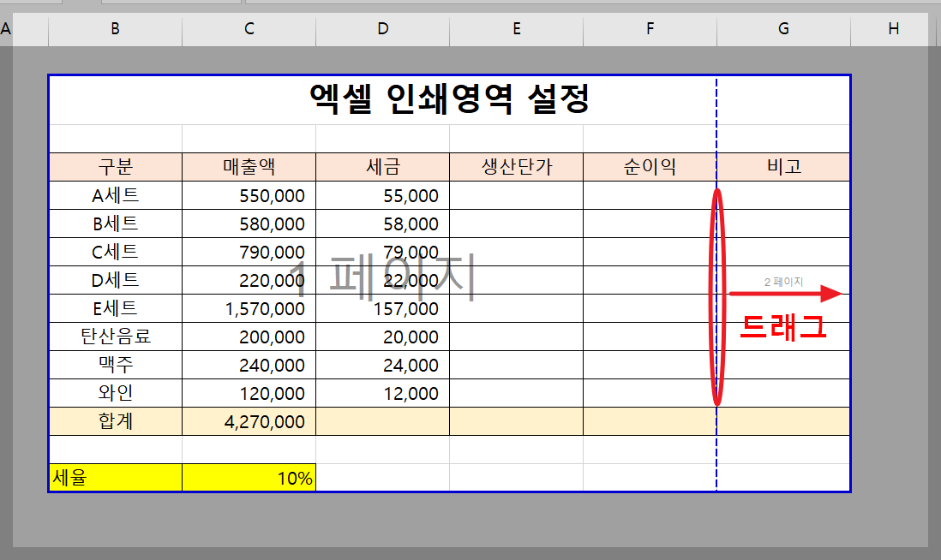Click the 구분 header cell

[113, 166]
